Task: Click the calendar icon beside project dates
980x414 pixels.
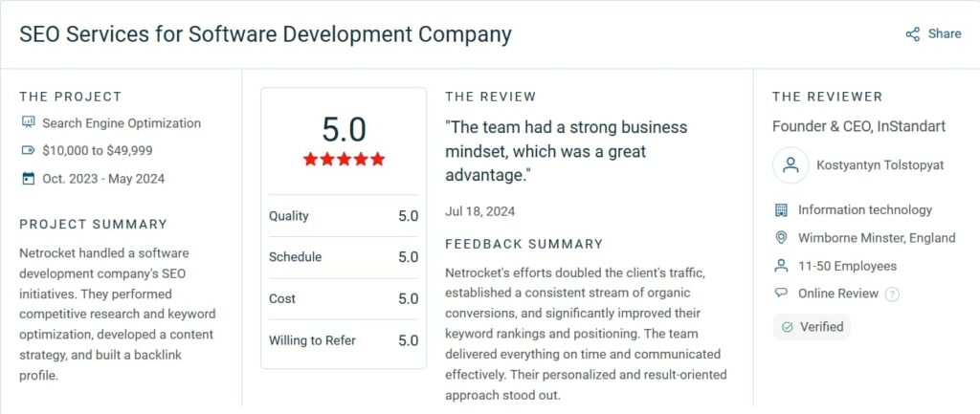Action: coord(28,178)
